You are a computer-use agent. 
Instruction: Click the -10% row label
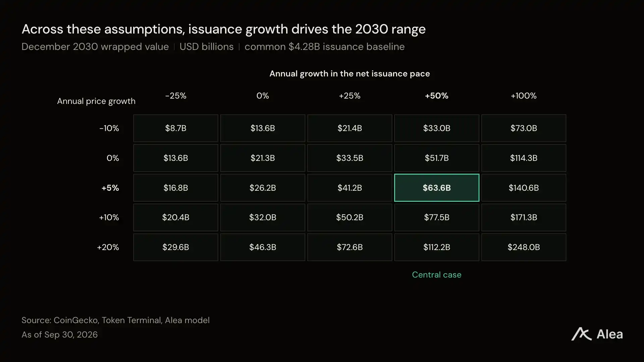(x=109, y=128)
